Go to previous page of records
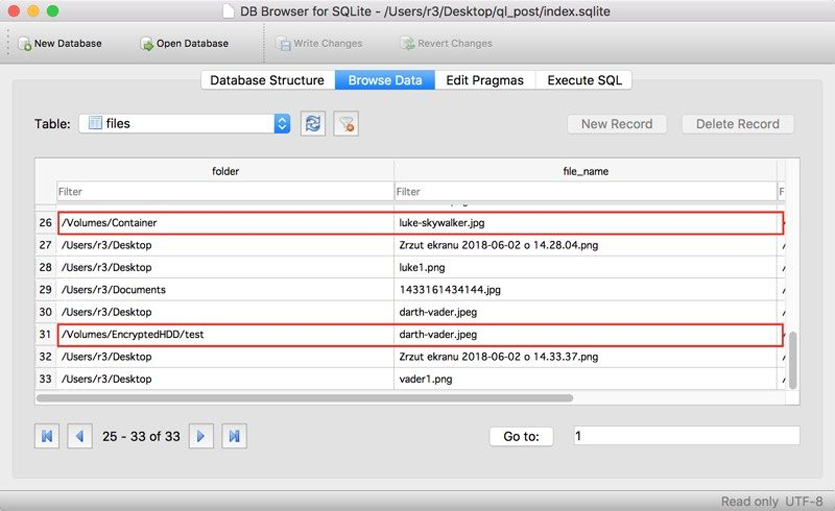Viewport: 835px width, 511px height. tap(80, 436)
